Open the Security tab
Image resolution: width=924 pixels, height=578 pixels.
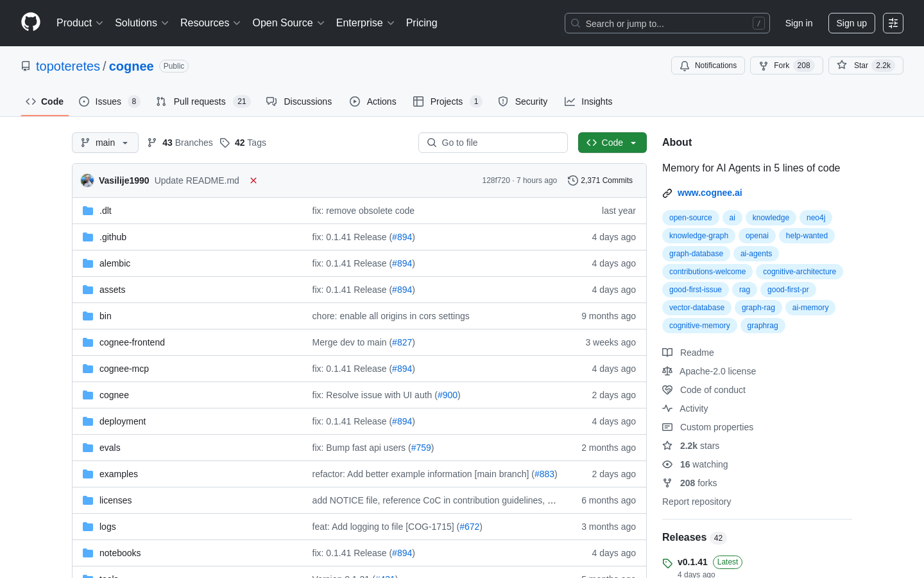(x=523, y=101)
